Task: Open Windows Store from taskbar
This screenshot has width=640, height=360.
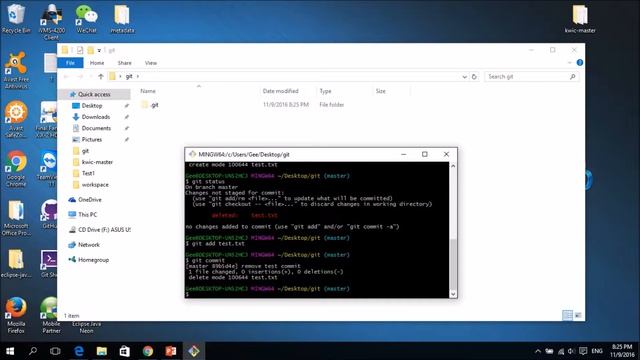Action: pos(124,351)
